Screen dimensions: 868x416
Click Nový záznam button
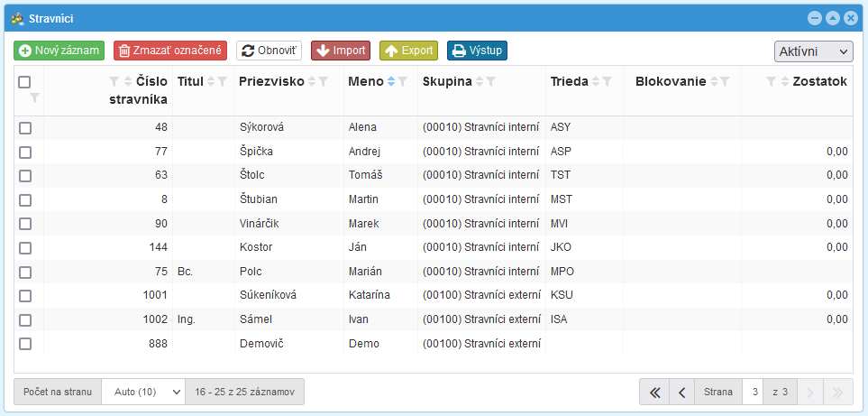59,51
